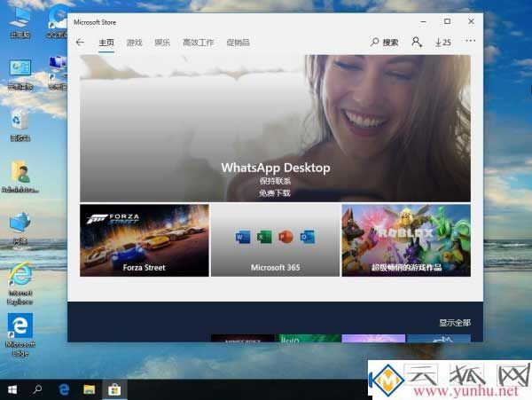
Task: Select the Control Panel desktop icon
Action: click(20, 75)
